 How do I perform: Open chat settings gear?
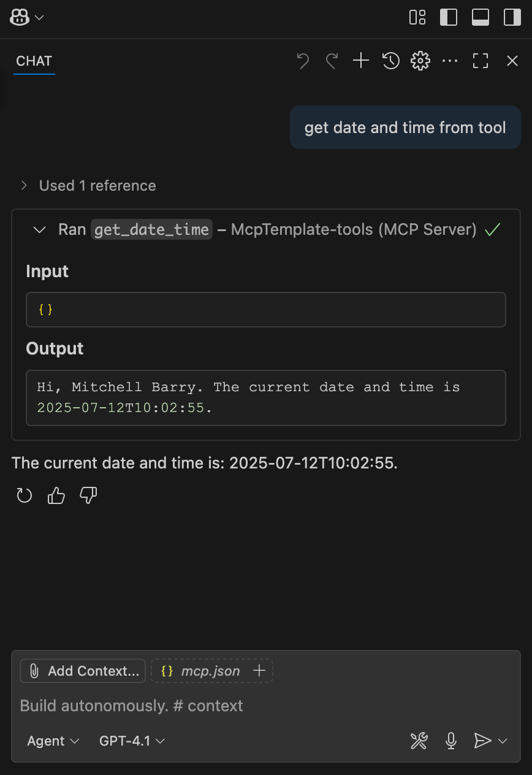(x=420, y=60)
